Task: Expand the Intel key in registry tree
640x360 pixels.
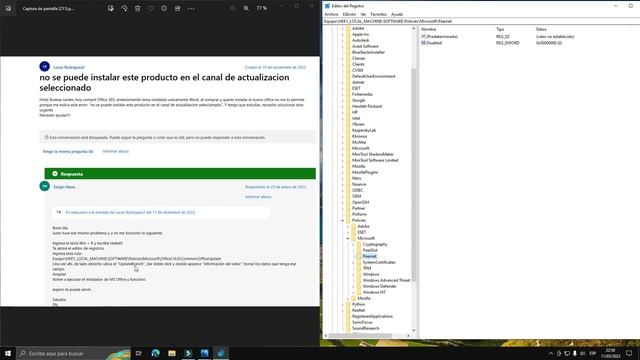Action: (342, 118)
